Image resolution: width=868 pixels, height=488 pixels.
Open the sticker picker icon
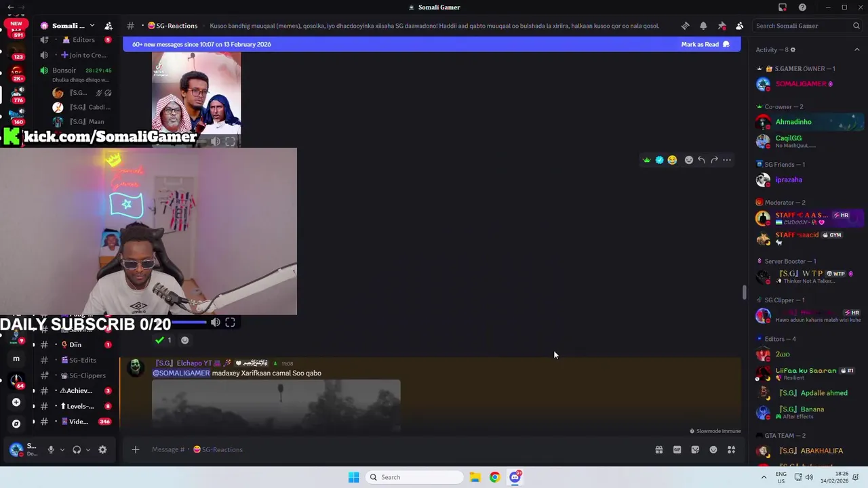coord(695,449)
